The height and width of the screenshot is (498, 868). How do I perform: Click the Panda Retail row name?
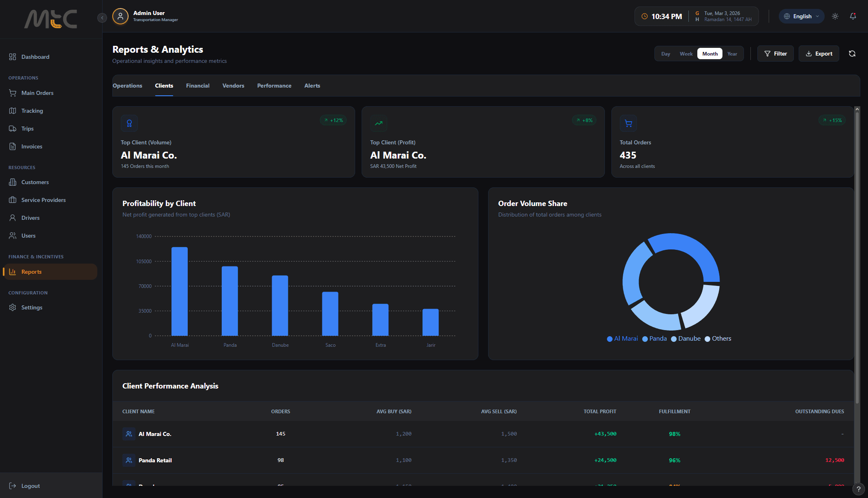[x=155, y=460]
